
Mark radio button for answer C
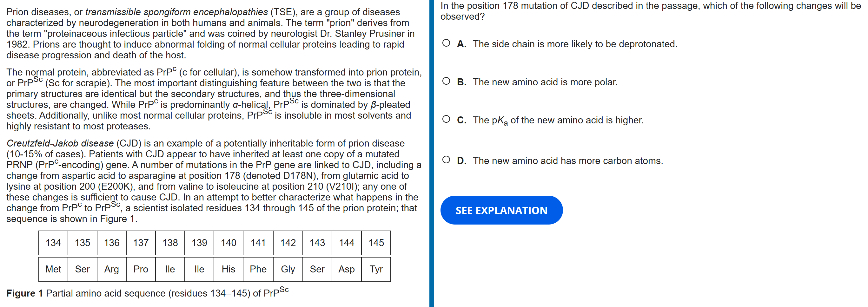tap(446, 119)
